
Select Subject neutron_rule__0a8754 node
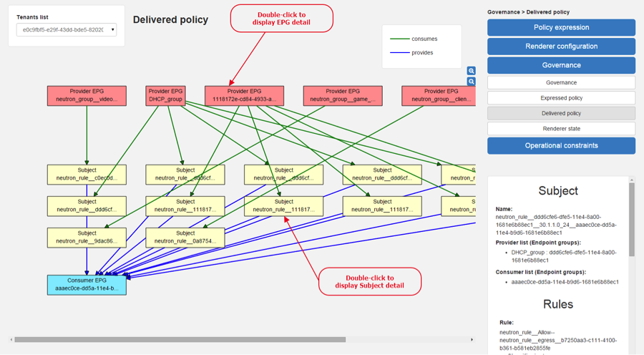click(x=185, y=238)
